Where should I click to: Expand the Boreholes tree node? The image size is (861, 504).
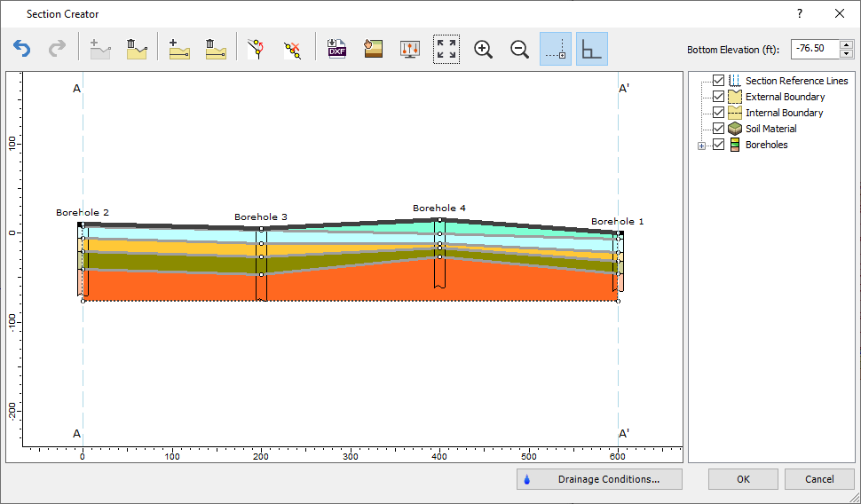tap(701, 146)
